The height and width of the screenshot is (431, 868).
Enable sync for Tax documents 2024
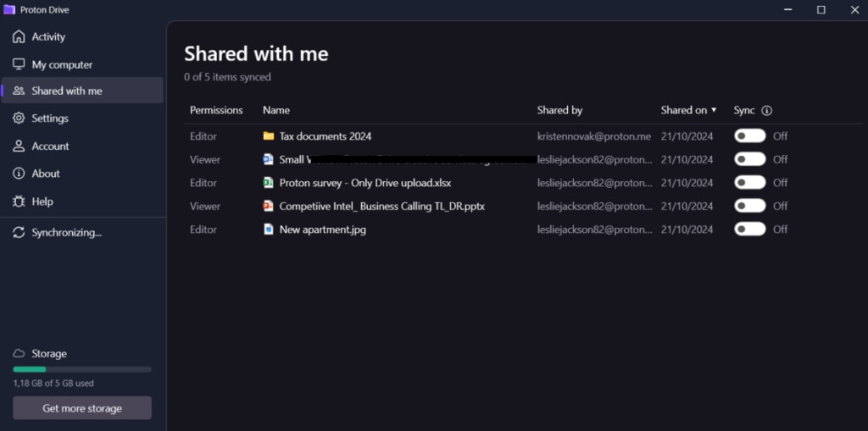749,136
